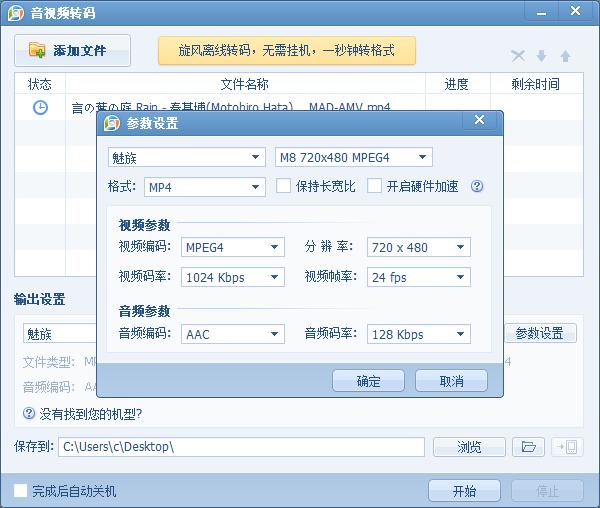This screenshot has width=600, height=508.
Task: Close the 参数设置 dialog
Action: [x=479, y=120]
